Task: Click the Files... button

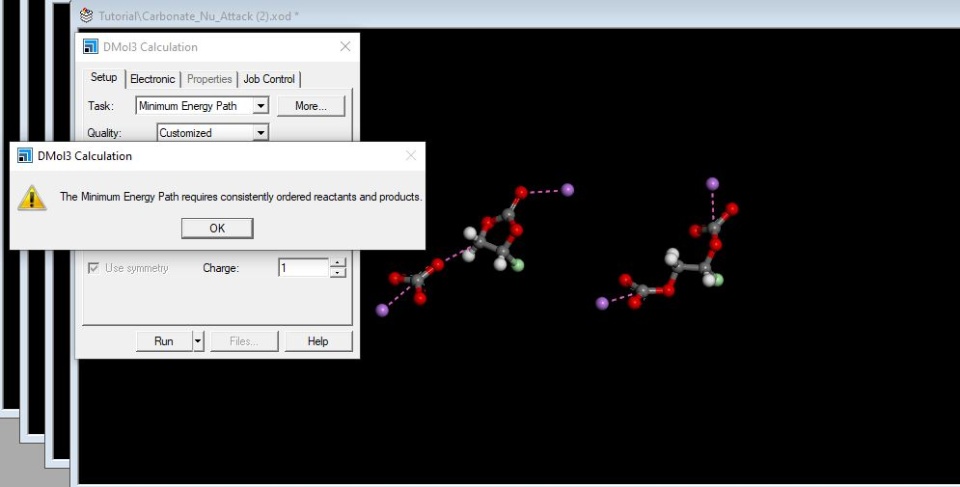Action: click(244, 341)
